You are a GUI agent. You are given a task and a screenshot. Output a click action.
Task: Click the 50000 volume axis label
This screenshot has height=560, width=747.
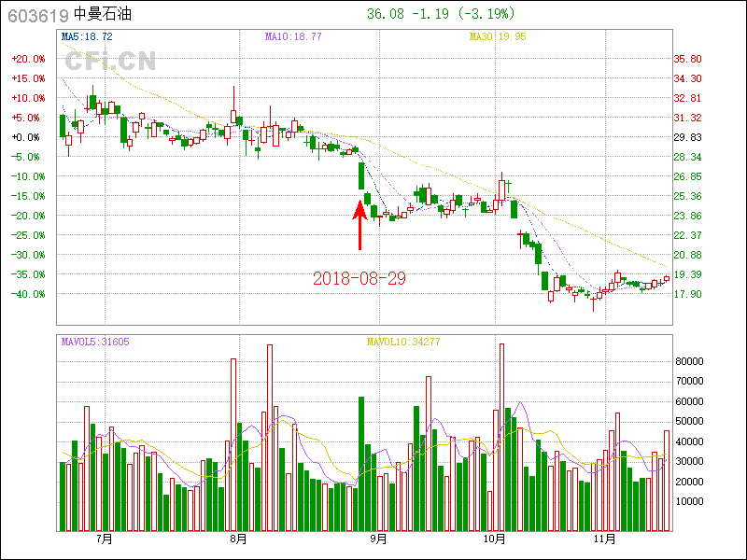tap(690, 422)
